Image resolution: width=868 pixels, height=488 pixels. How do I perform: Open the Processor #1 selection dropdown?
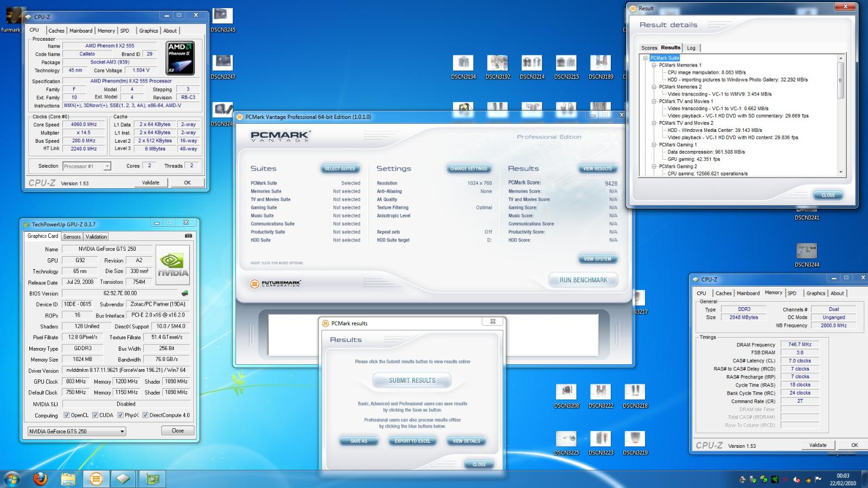(x=87, y=166)
